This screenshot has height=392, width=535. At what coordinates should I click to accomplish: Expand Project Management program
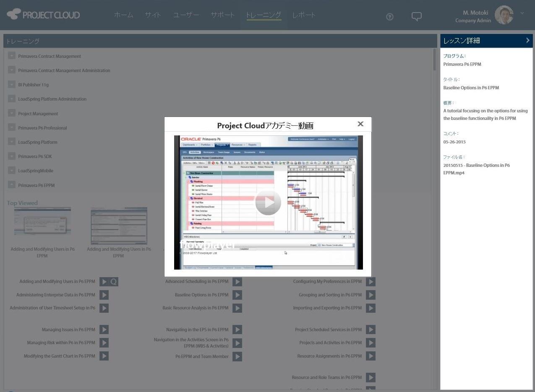pos(12,113)
